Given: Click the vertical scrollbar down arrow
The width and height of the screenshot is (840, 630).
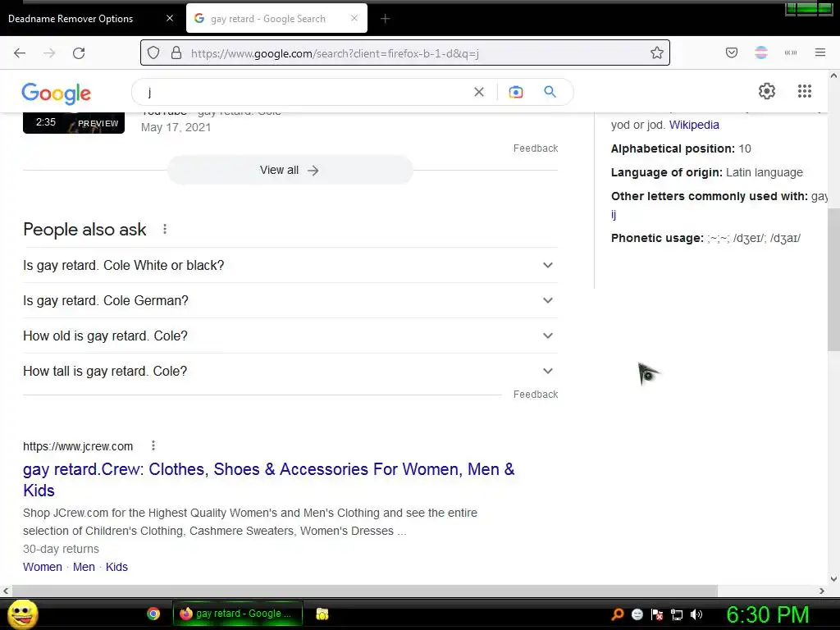Looking at the screenshot, I should [833, 578].
